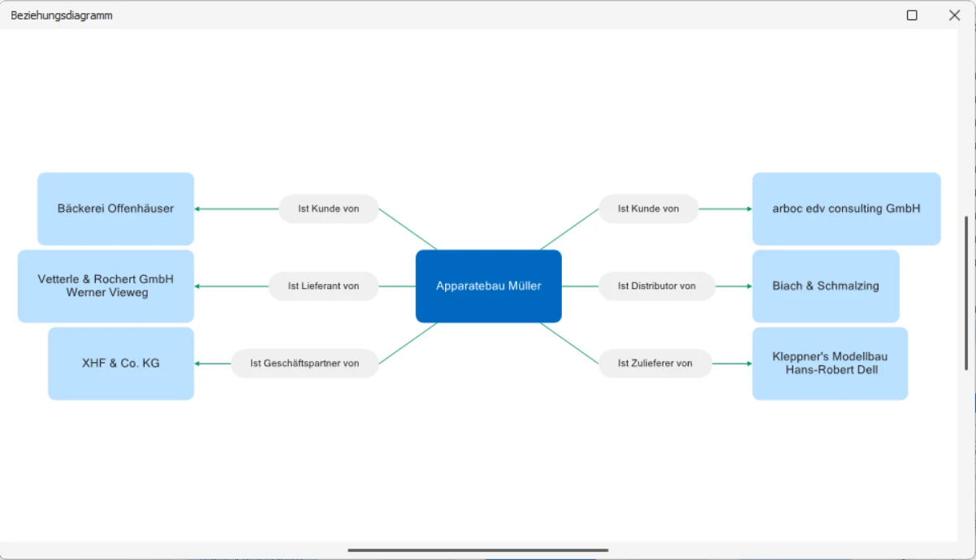Click the 'Ist Geschäftspartner von' relation label

click(x=304, y=364)
